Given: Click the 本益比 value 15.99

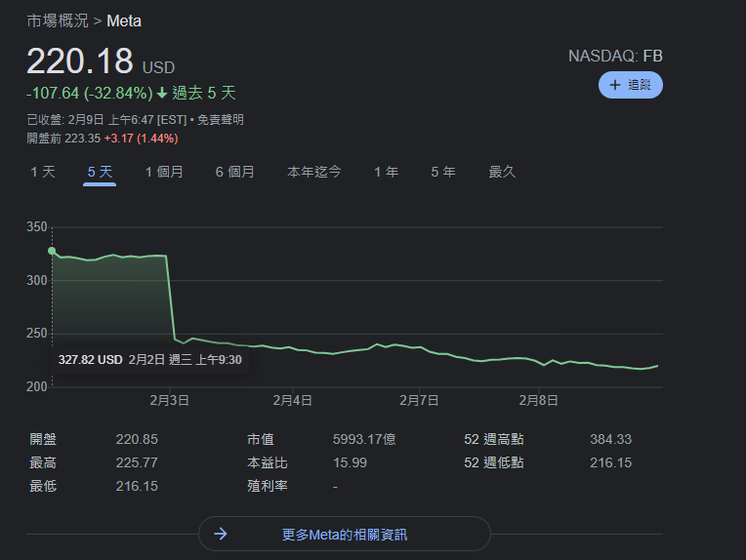Looking at the screenshot, I should click(350, 462).
